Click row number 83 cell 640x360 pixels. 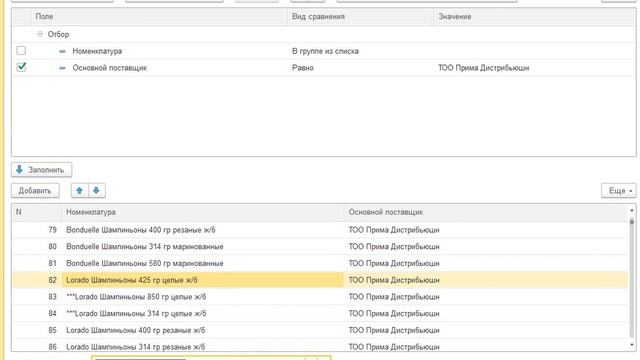pyautogui.click(x=37, y=297)
